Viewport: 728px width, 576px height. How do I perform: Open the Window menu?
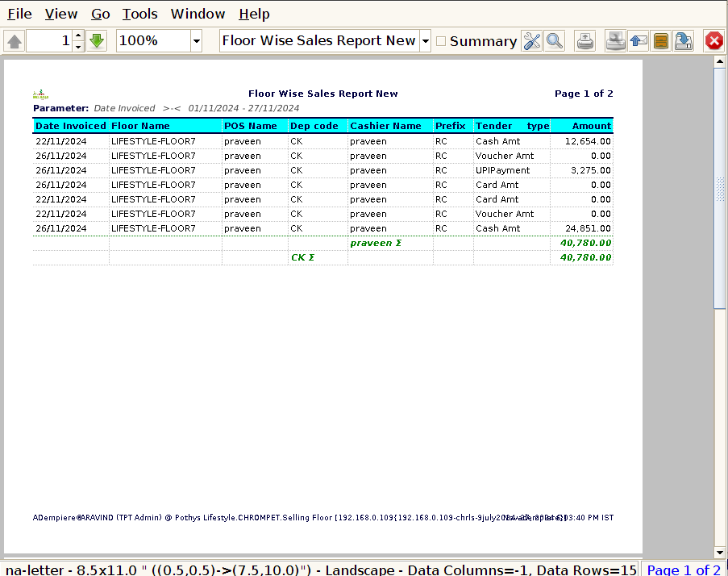198,14
